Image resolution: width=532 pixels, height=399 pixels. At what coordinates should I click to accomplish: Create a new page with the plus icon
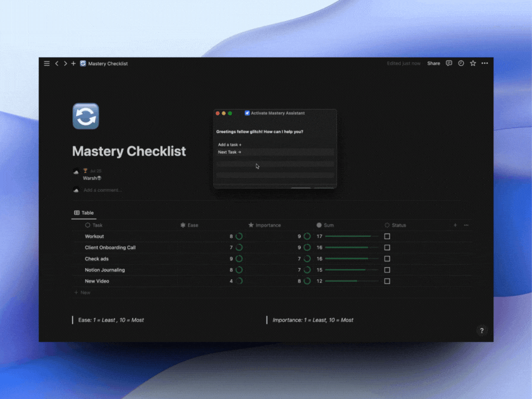point(73,63)
